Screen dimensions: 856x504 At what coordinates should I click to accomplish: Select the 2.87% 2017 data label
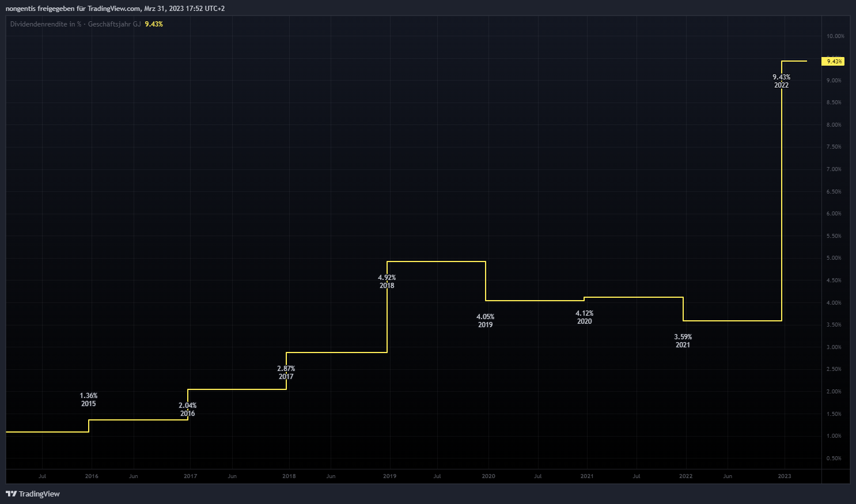pos(286,373)
